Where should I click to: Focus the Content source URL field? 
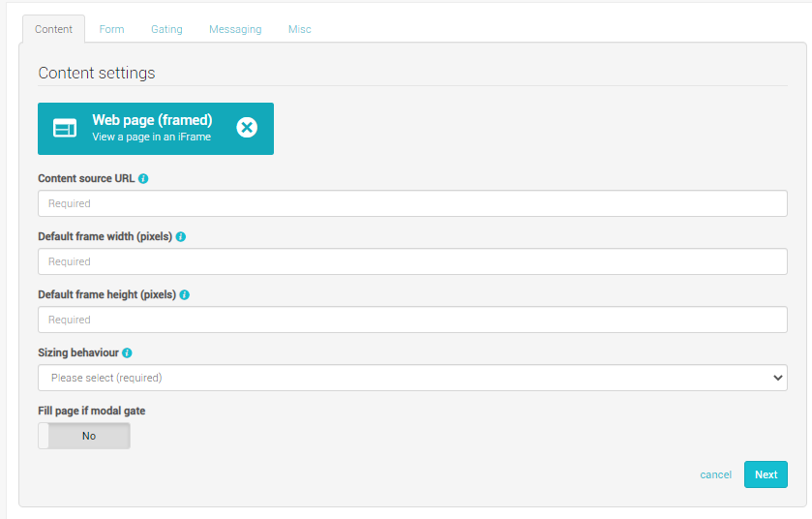pyautogui.click(x=412, y=203)
